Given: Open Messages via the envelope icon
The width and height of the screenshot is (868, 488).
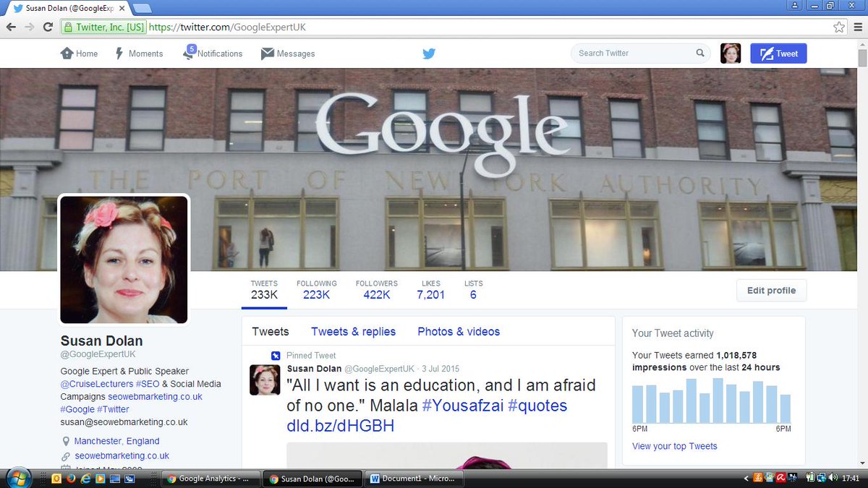Looking at the screenshot, I should click(268, 53).
